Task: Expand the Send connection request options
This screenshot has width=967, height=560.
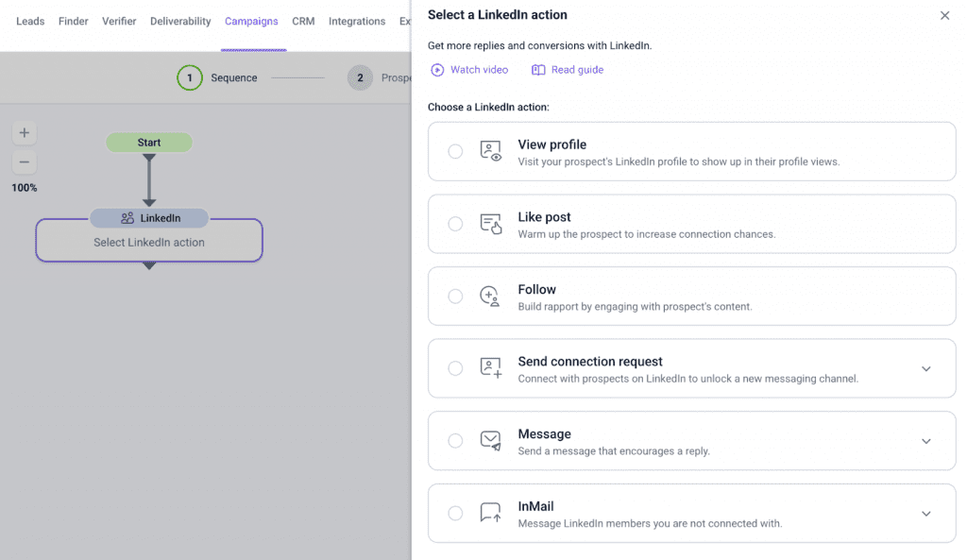Action: click(926, 368)
